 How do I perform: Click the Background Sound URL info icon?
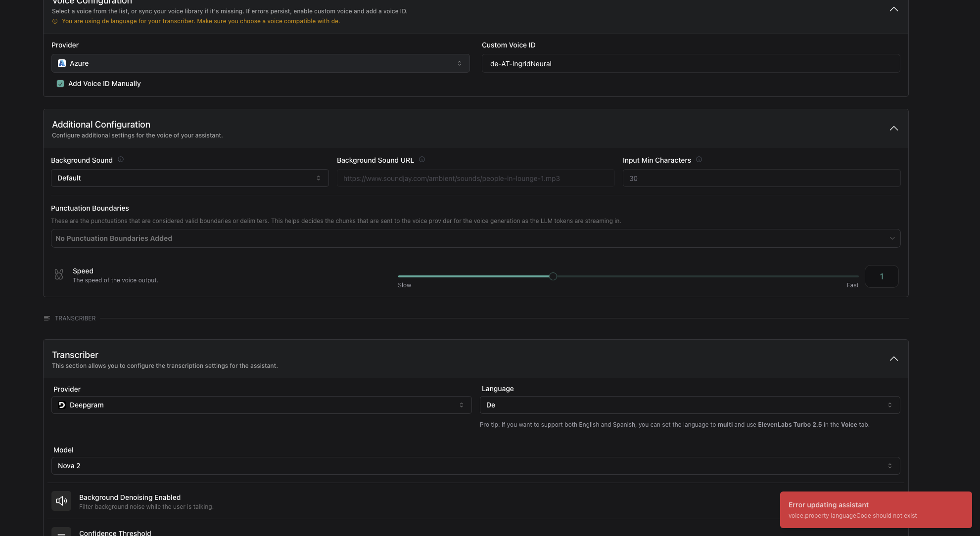tap(422, 160)
